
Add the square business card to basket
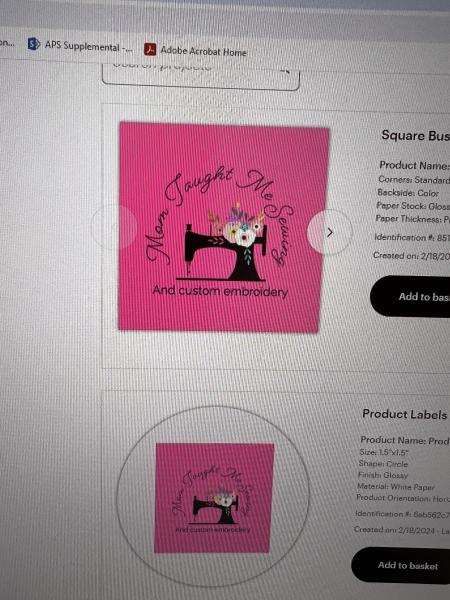point(410,297)
